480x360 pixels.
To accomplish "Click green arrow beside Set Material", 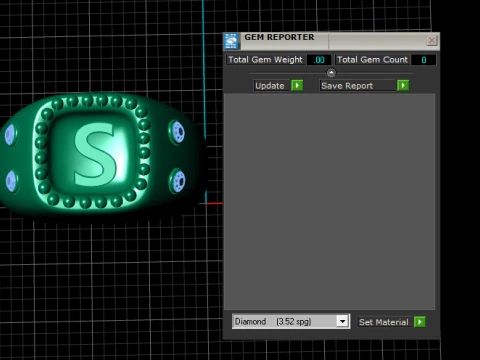I will tap(420, 322).
